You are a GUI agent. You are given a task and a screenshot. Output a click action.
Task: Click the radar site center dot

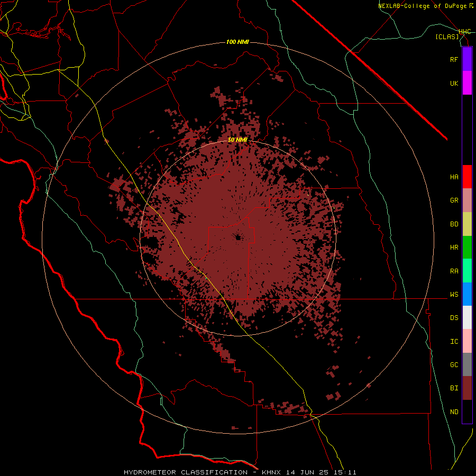(x=238, y=237)
